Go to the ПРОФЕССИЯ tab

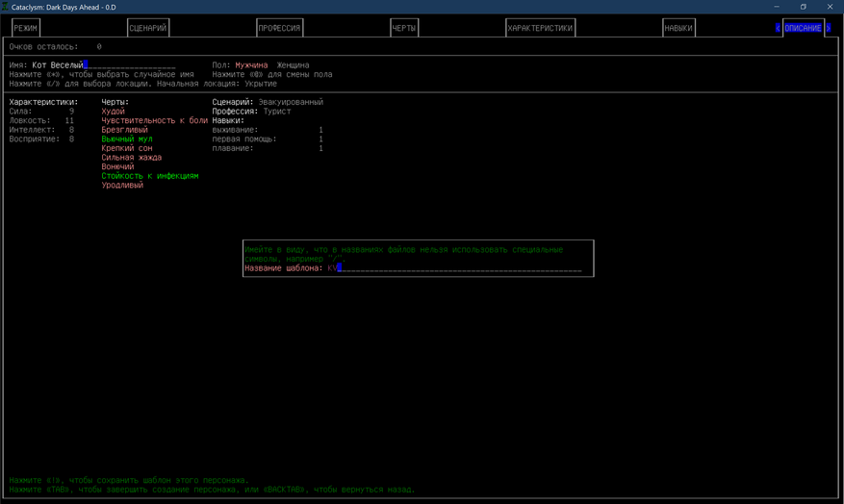279,28
